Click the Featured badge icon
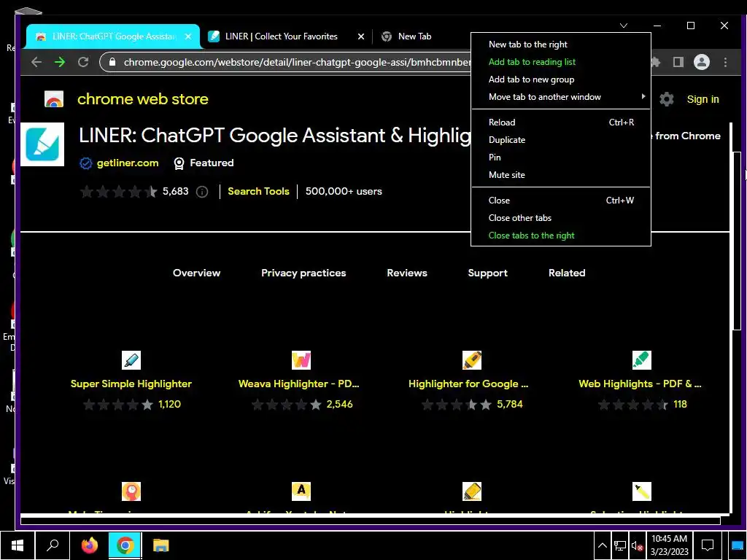Viewport: 747px width, 560px height. pyautogui.click(x=179, y=163)
